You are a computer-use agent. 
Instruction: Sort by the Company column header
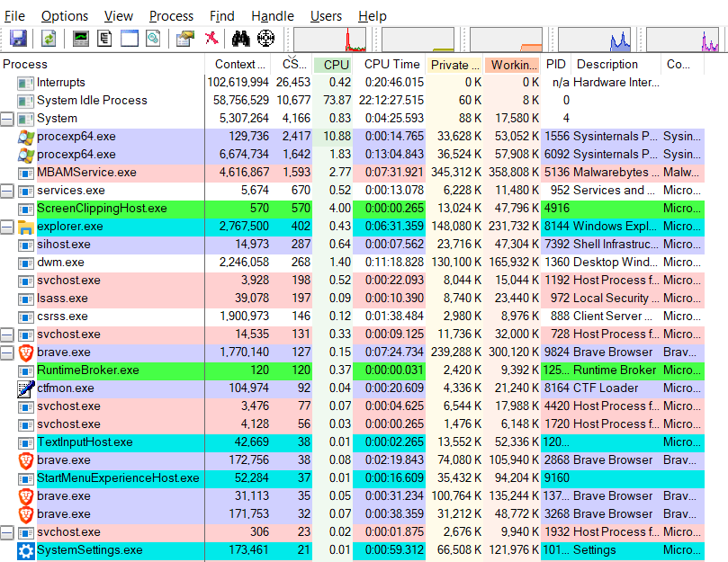coord(682,64)
